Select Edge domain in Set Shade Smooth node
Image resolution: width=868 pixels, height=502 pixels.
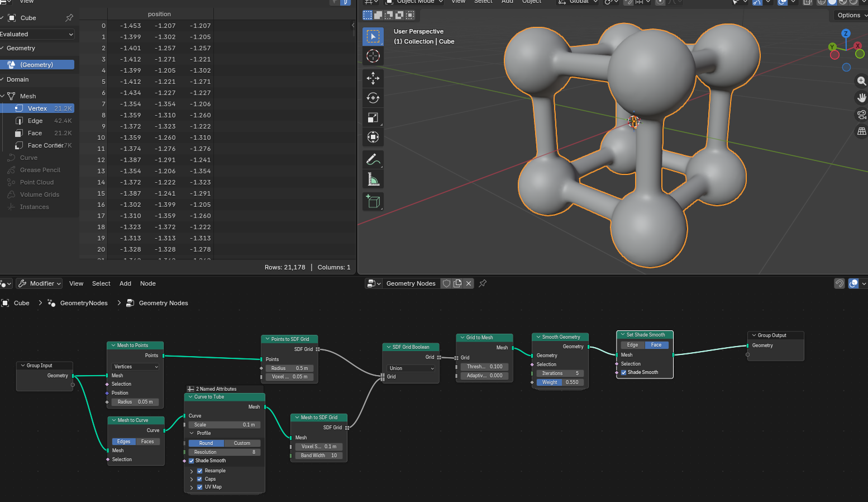tap(632, 345)
